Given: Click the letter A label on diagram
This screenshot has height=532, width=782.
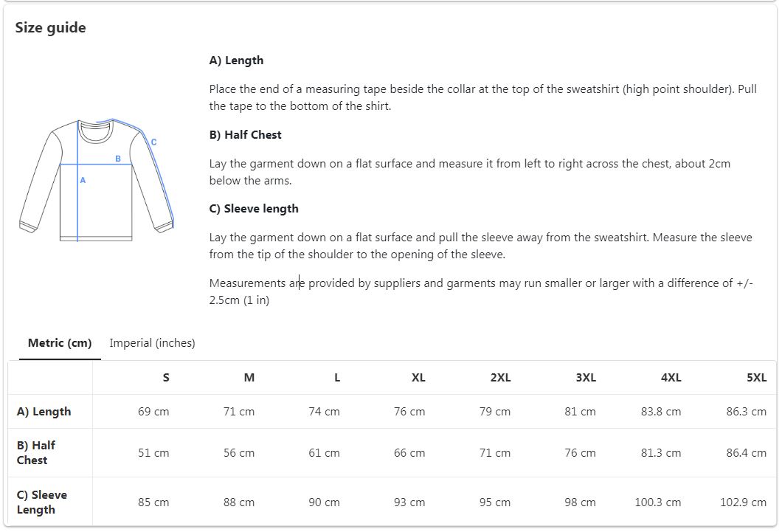Looking at the screenshot, I should [83, 180].
